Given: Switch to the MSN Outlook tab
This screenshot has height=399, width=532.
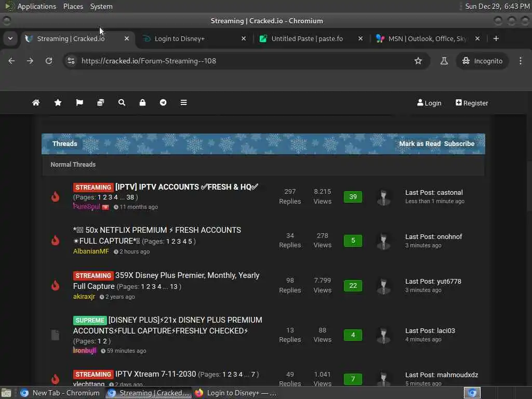Looking at the screenshot, I should pos(428,38).
